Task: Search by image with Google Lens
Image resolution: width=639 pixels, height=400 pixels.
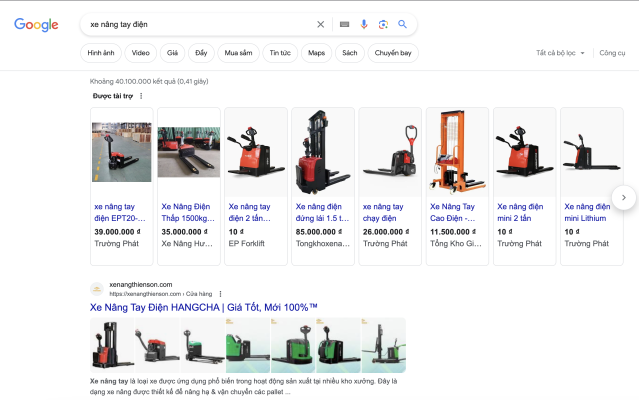Action: [x=383, y=25]
